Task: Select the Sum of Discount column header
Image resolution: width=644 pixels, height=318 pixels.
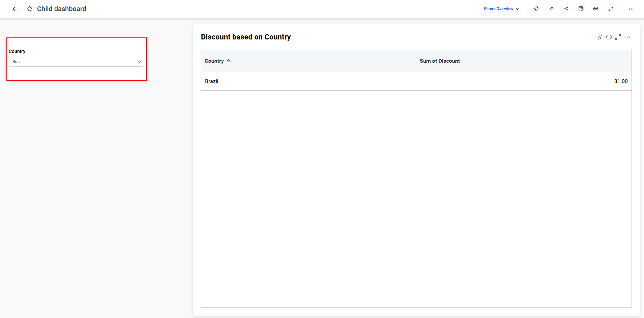Action: pos(440,61)
